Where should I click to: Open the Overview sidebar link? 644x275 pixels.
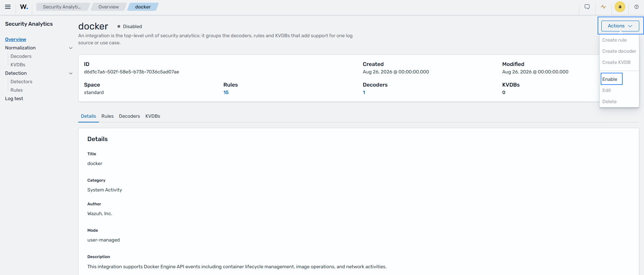pos(16,39)
